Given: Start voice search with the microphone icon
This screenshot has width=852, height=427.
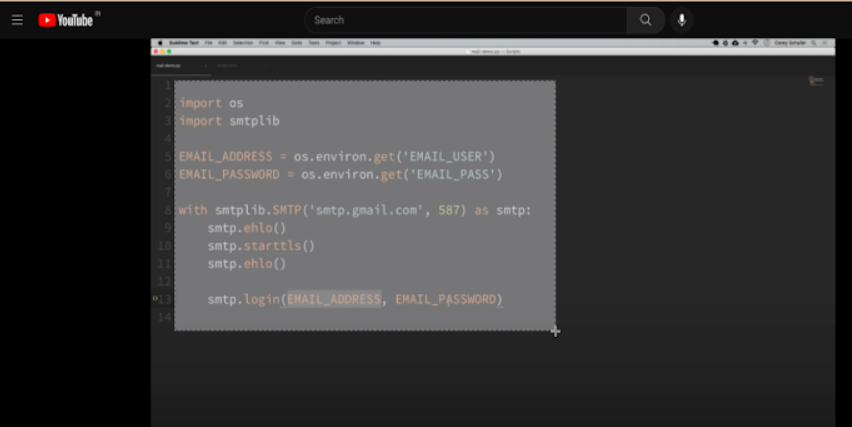Looking at the screenshot, I should click(x=681, y=20).
